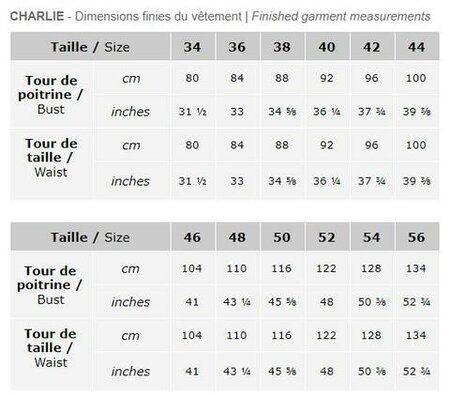Click the second table's Tour de poitrine / Bust label
This screenshot has height=397, width=450.
[x=50, y=285]
